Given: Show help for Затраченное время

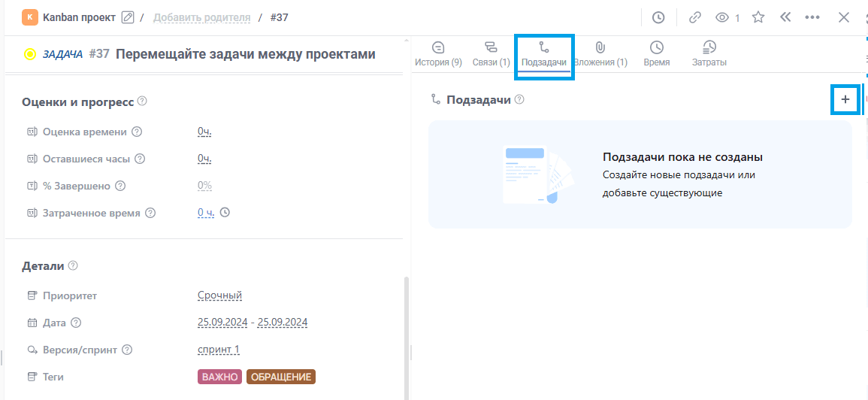Looking at the screenshot, I should [x=150, y=213].
